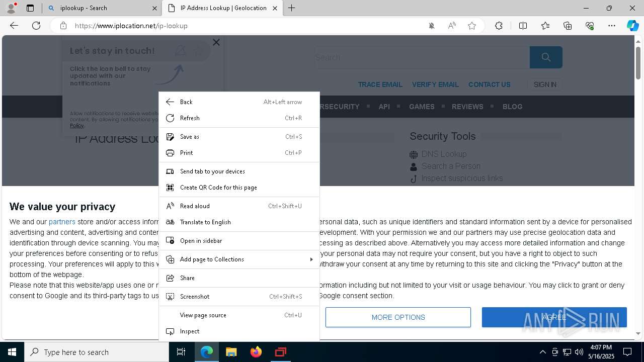Select Back in the context menu
The width and height of the screenshot is (644, 362).
coord(239,102)
